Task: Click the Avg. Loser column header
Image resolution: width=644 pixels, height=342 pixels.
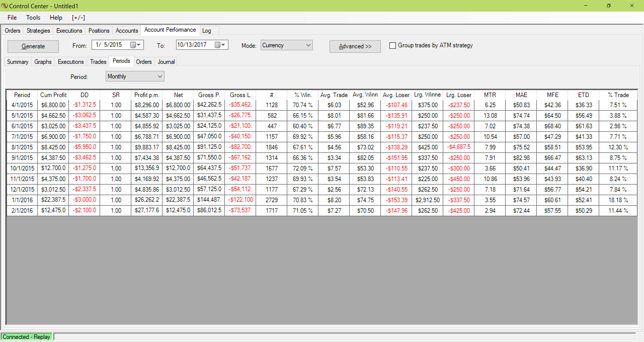Action: (396, 95)
